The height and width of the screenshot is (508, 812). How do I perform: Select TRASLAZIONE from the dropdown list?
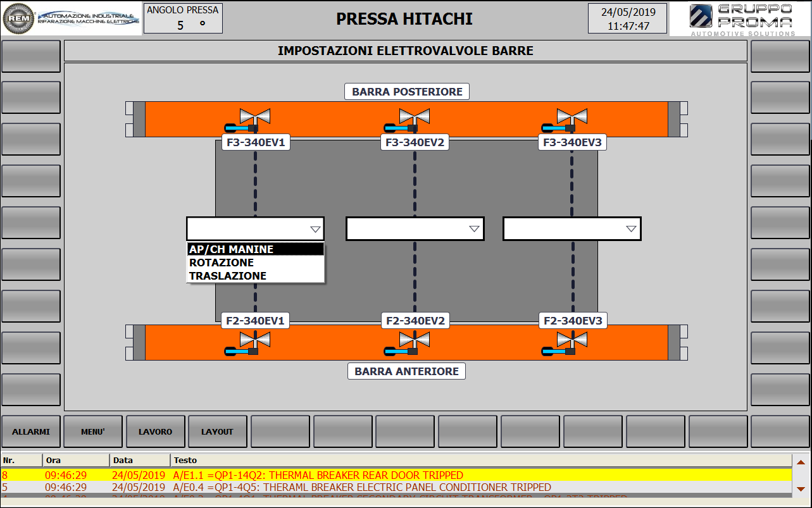tap(256, 276)
